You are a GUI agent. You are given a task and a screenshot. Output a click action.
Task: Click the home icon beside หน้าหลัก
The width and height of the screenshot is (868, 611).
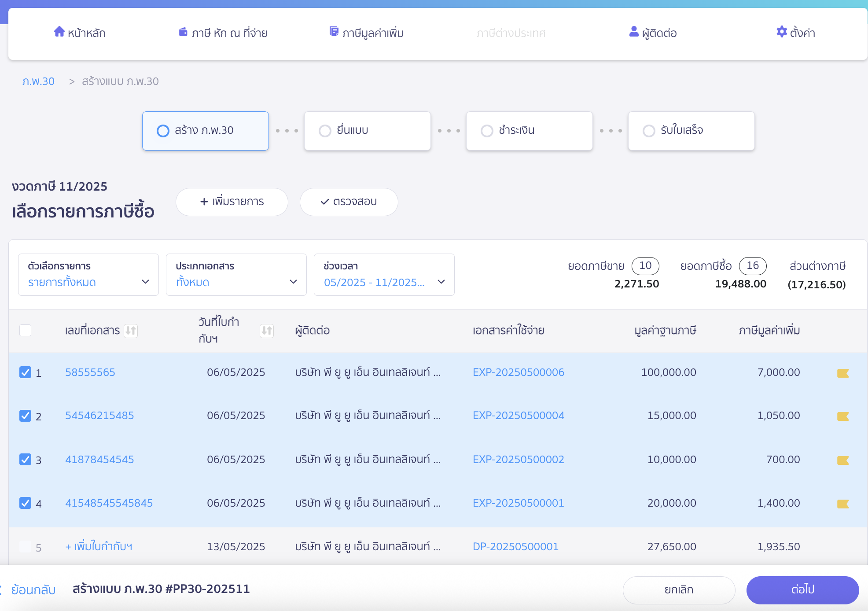tap(59, 32)
